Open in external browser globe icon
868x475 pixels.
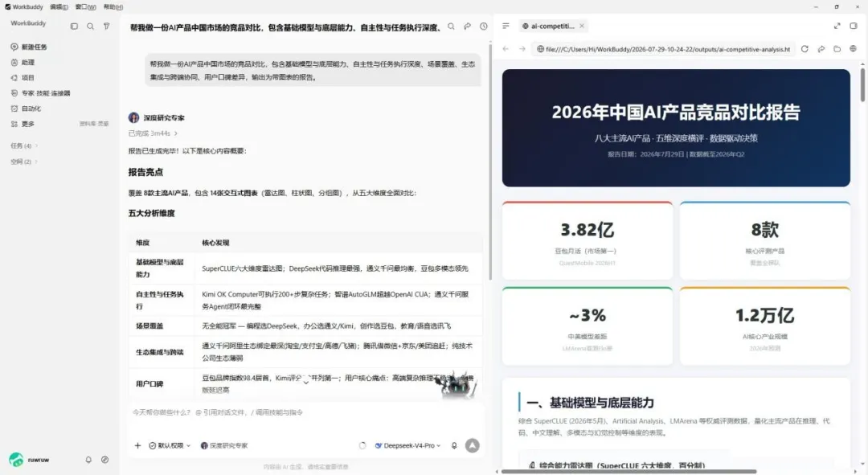(853, 49)
